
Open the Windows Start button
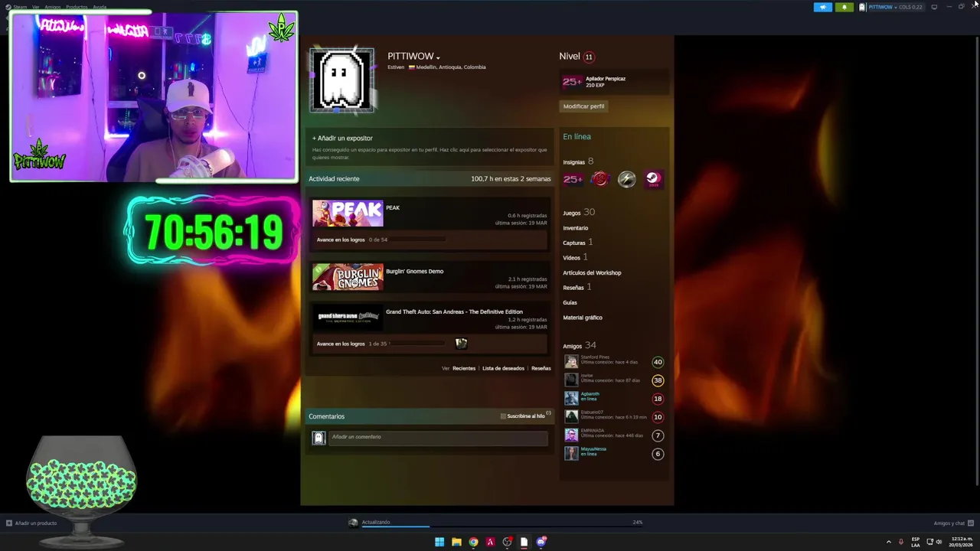point(439,542)
